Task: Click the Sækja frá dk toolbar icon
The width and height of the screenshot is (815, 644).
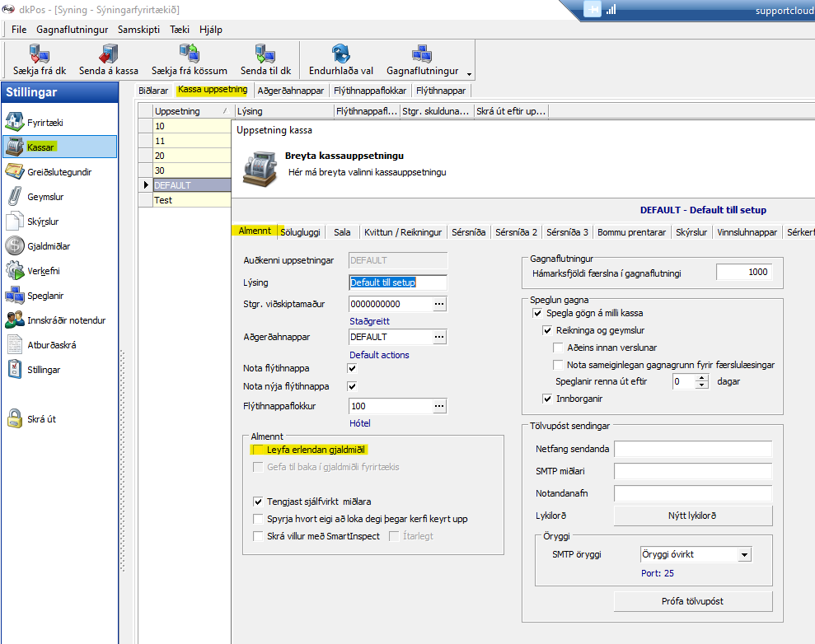Action: [39, 54]
